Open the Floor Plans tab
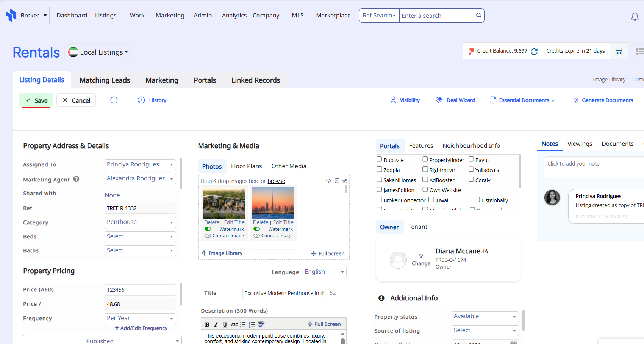644x344 pixels. pyautogui.click(x=246, y=166)
